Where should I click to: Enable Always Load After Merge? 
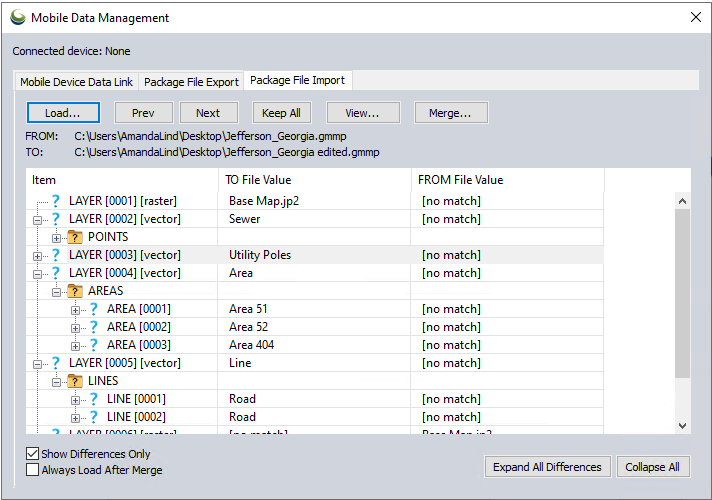tap(33, 470)
